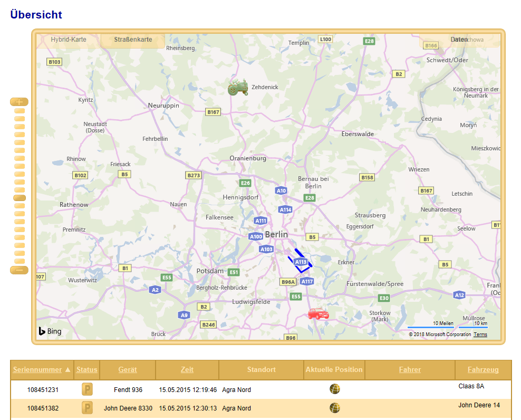Select serial number 108451231
521x420 pixels.
43,390
